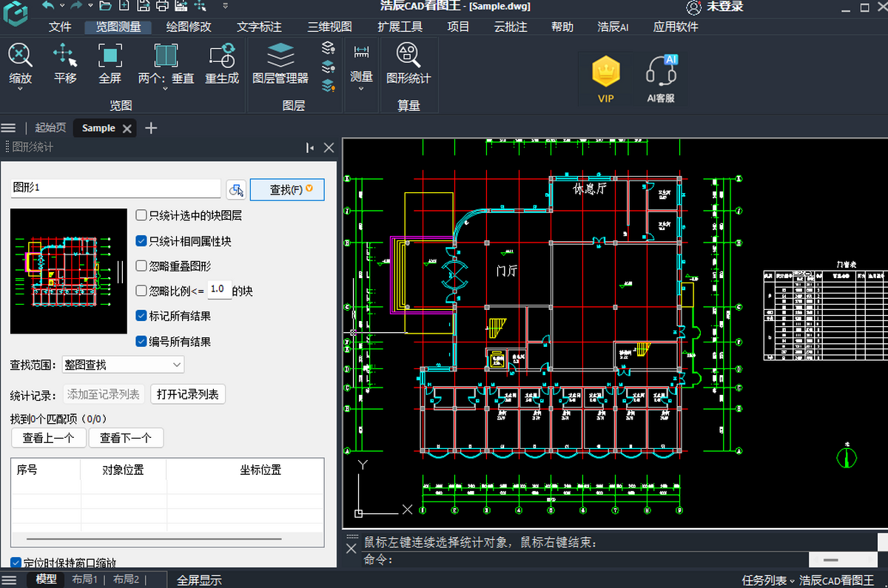
Task: Click the 未登录 user account icon
Action: [x=693, y=7]
